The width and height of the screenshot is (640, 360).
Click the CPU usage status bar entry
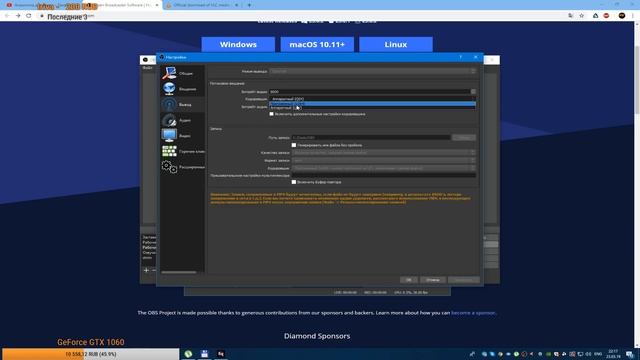pos(411,292)
